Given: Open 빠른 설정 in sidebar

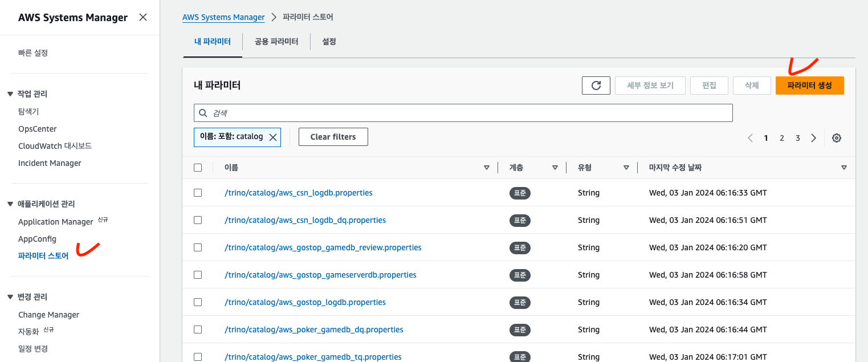Looking at the screenshot, I should (33, 53).
